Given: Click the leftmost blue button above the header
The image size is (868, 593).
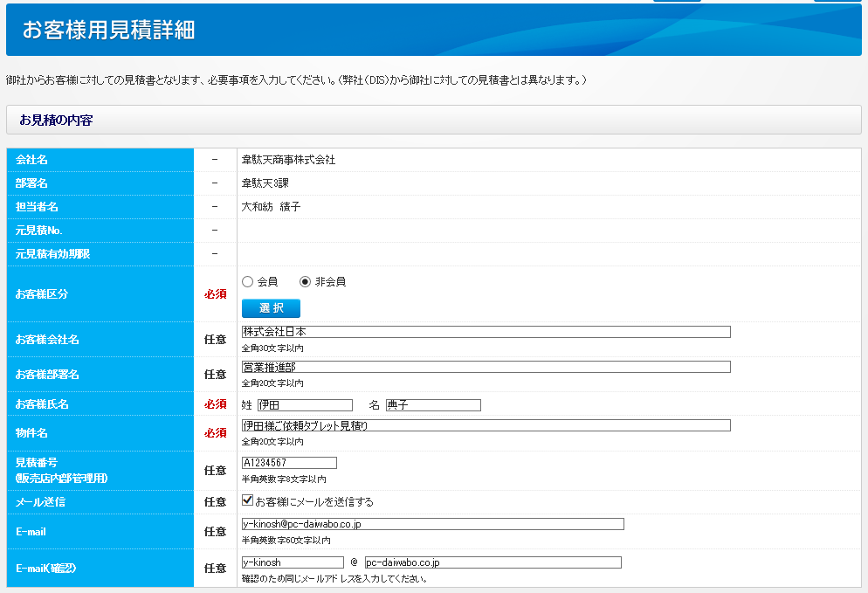Looking at the screenshot, I should coord(679,3).
